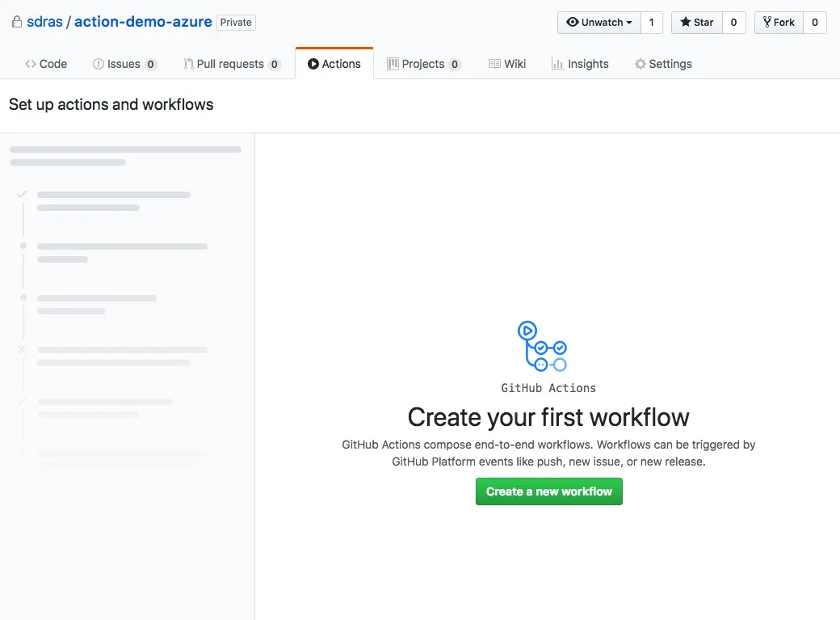
Task: Open the action-demo-azure repository link
Action: (x=143, y=22)
